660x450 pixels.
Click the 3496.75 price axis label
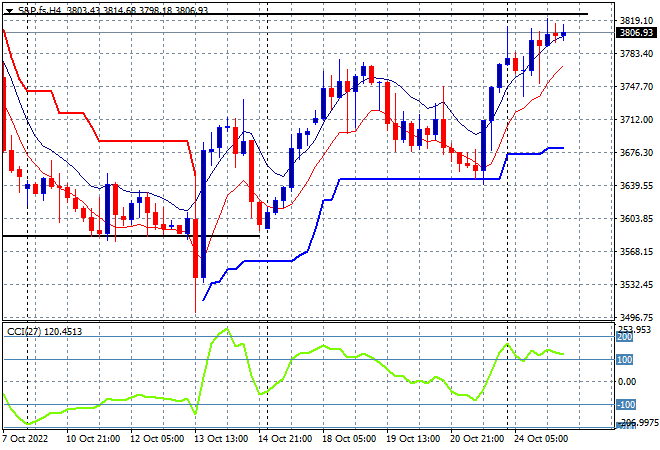click(636, 317)
